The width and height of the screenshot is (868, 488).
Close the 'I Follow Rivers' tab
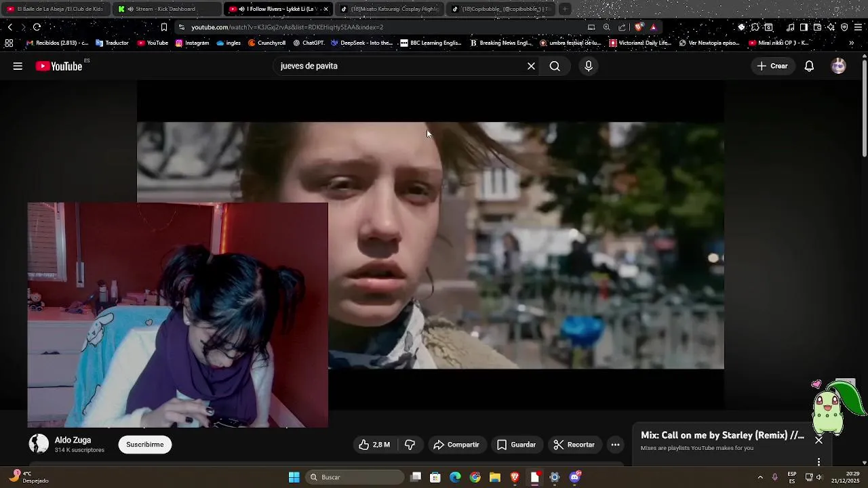click(x=325, y=9)
